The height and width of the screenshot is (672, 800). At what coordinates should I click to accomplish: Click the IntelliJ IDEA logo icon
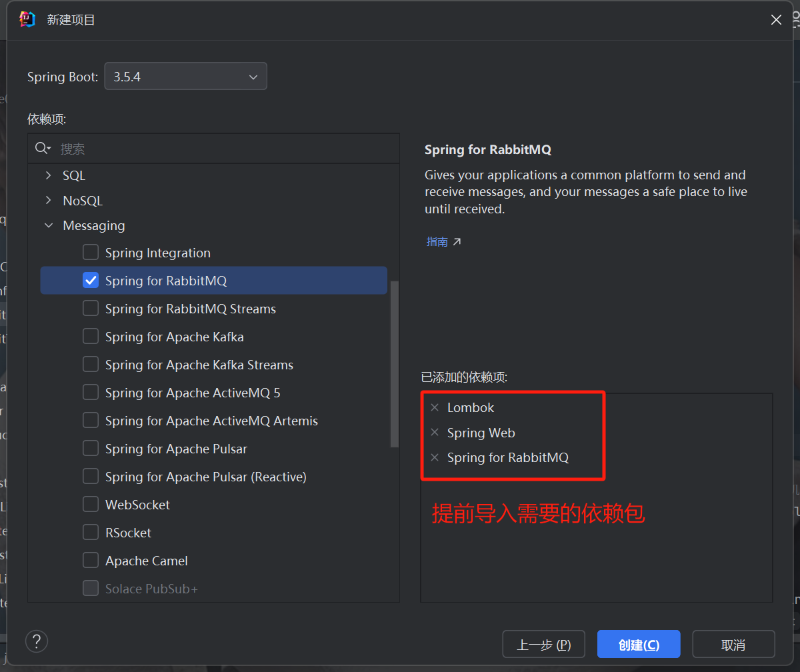[x=27, y=19]
